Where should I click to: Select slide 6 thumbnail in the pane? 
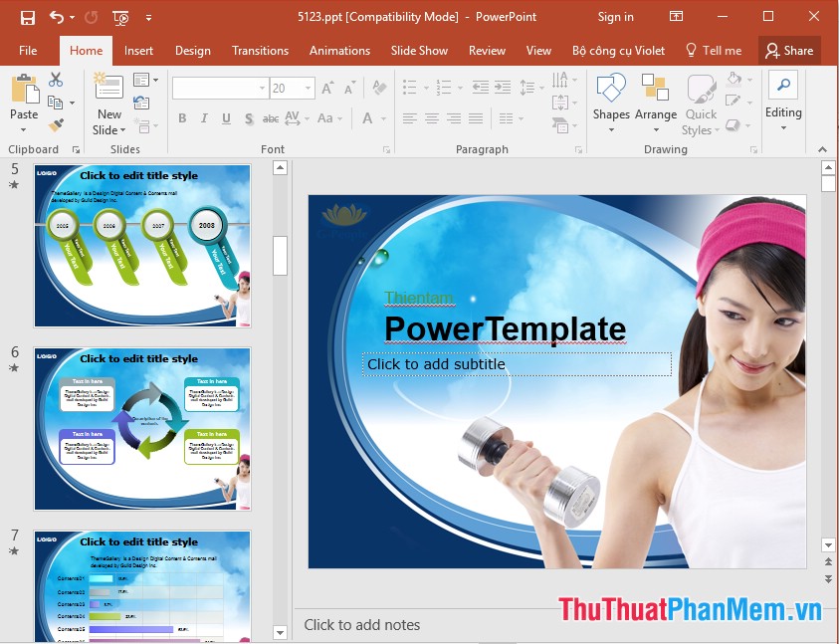[x=142, y=428]
